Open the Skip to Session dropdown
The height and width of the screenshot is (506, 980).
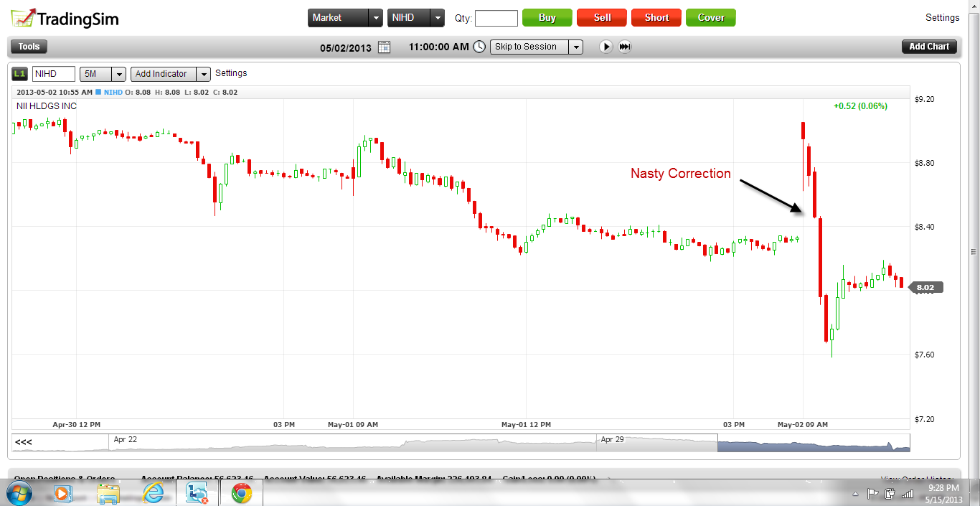point(575,47)
